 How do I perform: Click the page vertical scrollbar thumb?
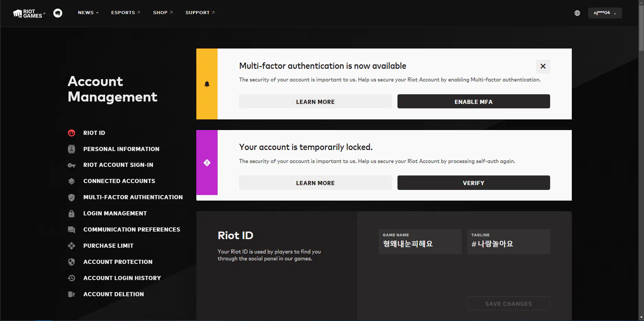pyautogui.click(x=641, y=28)
